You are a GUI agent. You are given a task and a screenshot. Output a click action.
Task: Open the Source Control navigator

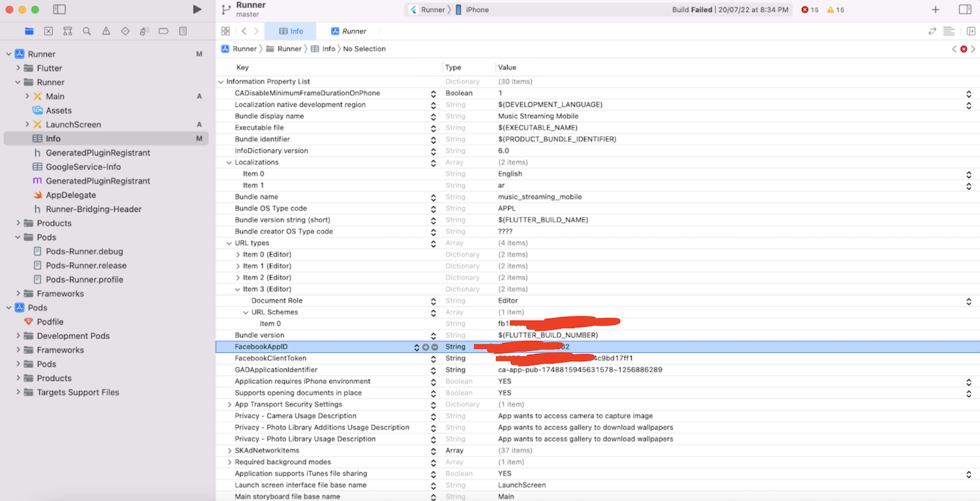click(x=48, y=31)
